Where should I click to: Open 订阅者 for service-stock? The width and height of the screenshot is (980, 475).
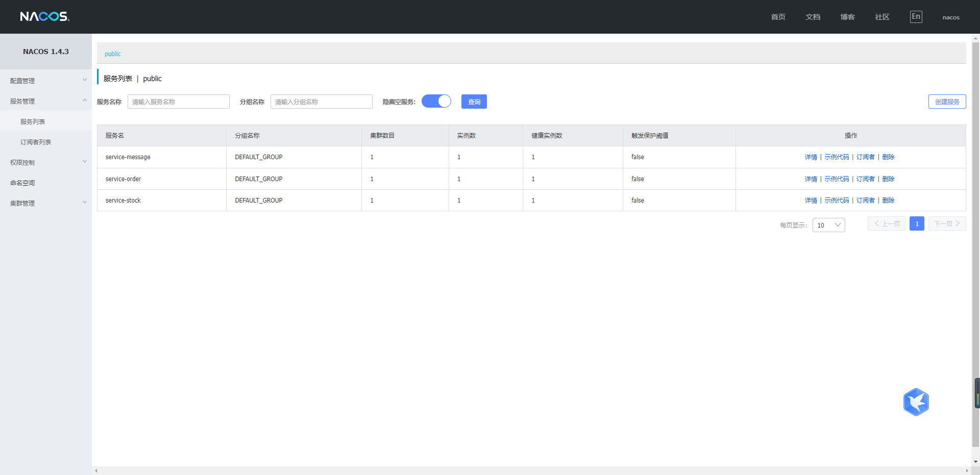click(x=865, y=201)
